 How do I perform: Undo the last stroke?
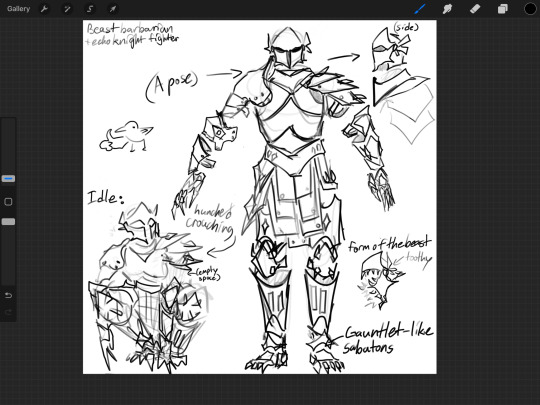[8, 295]
